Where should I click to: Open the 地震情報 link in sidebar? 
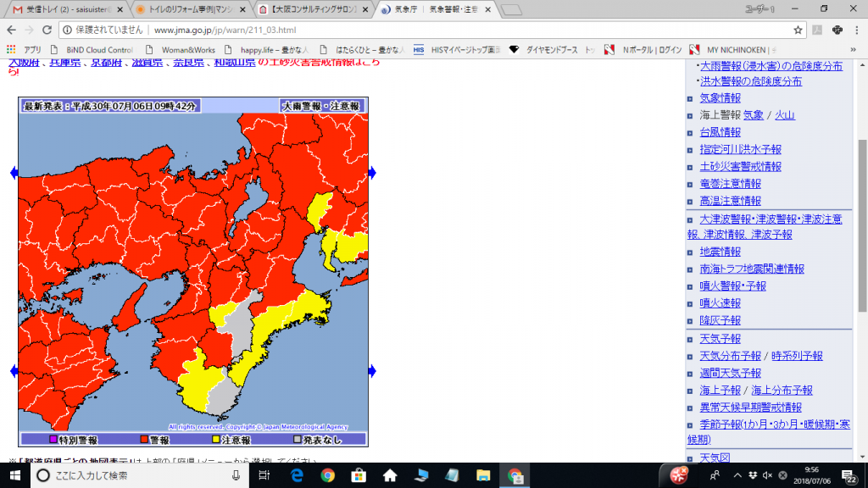click(x=720, y=252)
